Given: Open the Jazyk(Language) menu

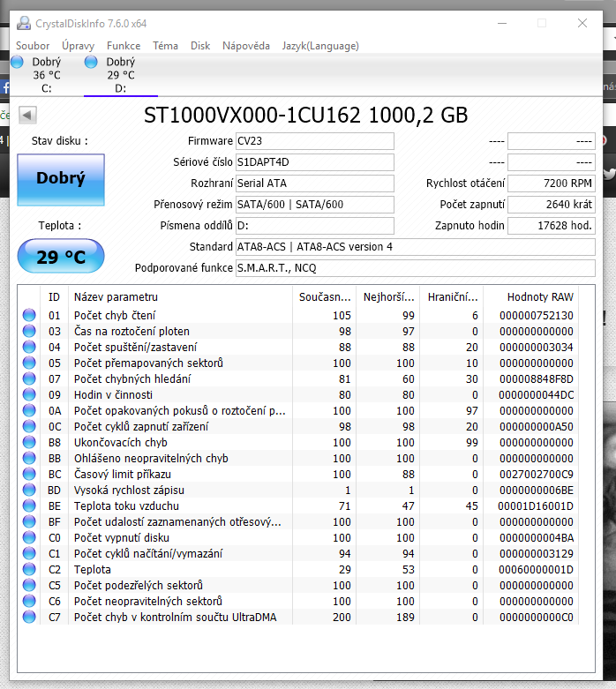Looking at the screenshot, I should coord(320,46).
